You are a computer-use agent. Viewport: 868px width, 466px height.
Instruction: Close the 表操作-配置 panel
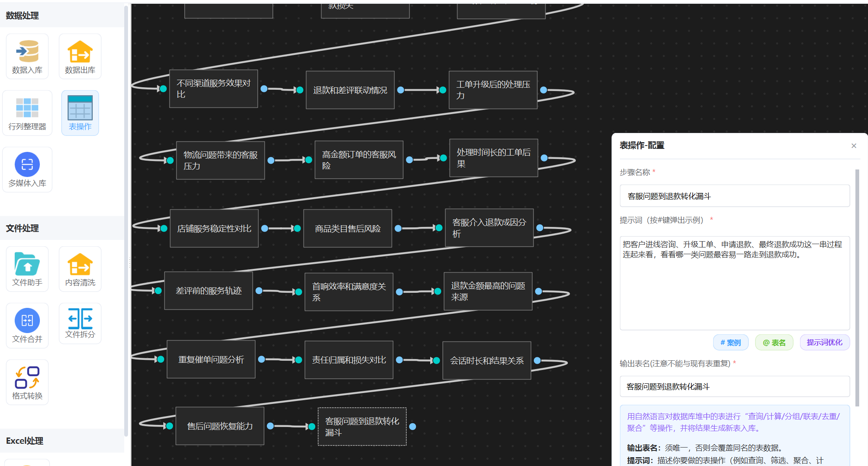tap(853, 146)
